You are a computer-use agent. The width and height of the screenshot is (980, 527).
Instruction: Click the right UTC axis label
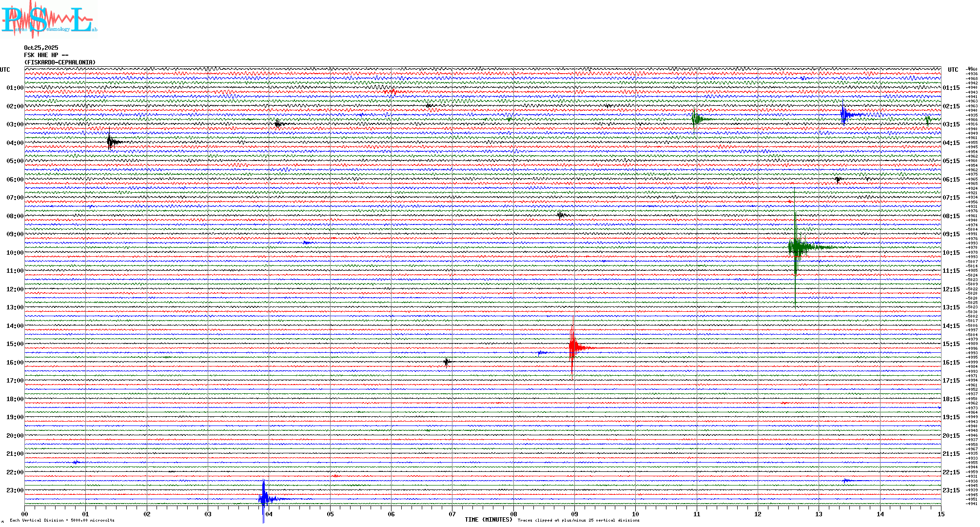953,70
